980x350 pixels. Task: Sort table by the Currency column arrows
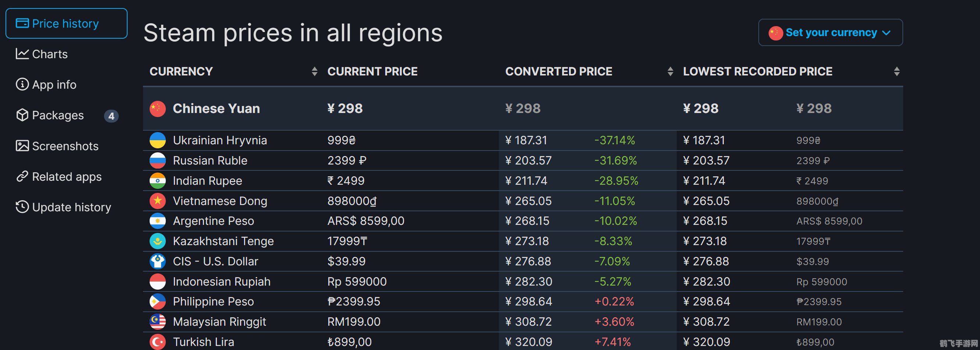pyautogui.click(x=315, y=71)
